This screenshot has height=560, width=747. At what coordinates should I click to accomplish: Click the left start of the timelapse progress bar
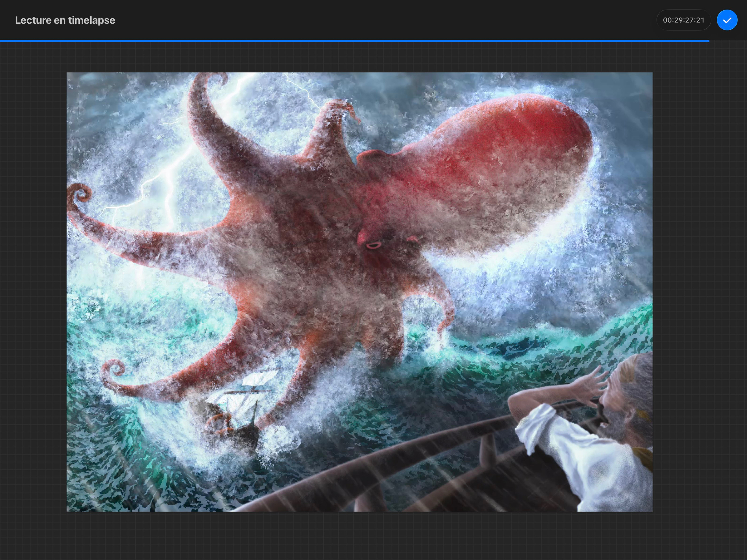[3, 41]
